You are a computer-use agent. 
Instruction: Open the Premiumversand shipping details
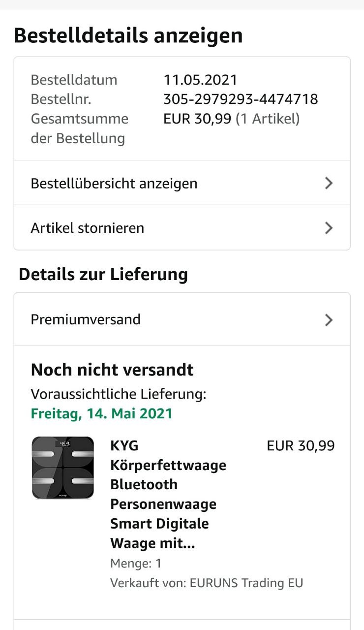(182, 319)
